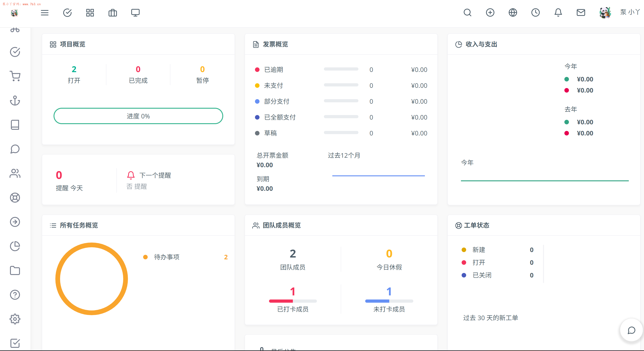644x351 pixels.
Task: Open the search magnifier icon
Action: pos(467,12)
